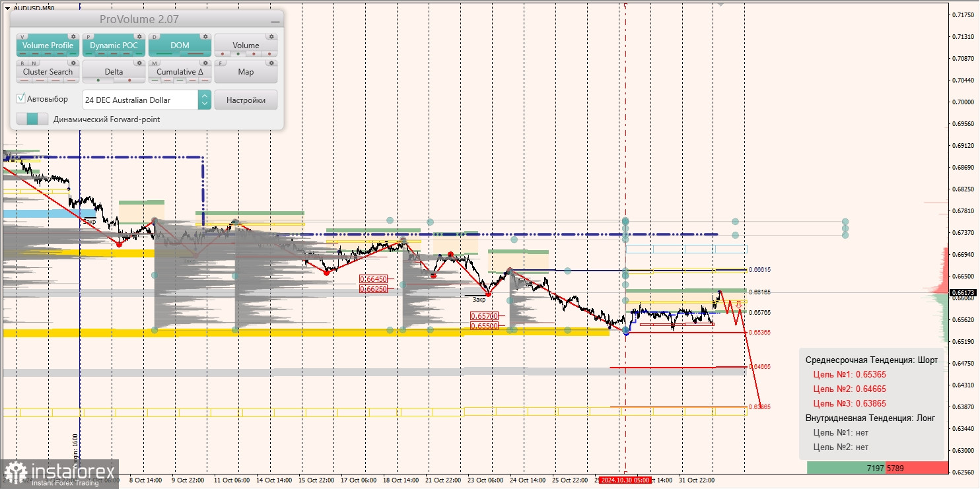Click the 0.65765 level label
Screen dimensions: 980x489
tap(759, 312)
